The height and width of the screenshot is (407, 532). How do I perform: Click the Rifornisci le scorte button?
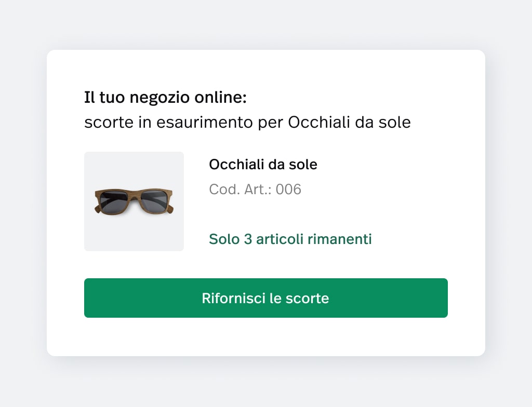[265, 298]
